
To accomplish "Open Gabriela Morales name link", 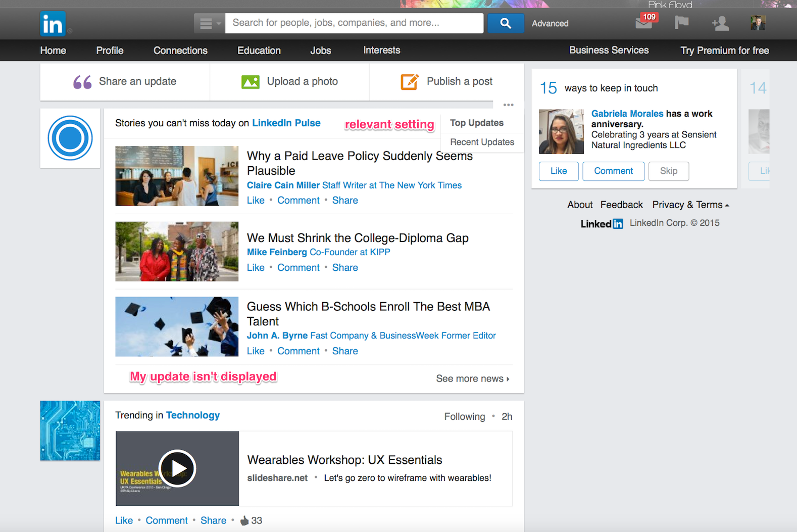I will pos(627,114).
